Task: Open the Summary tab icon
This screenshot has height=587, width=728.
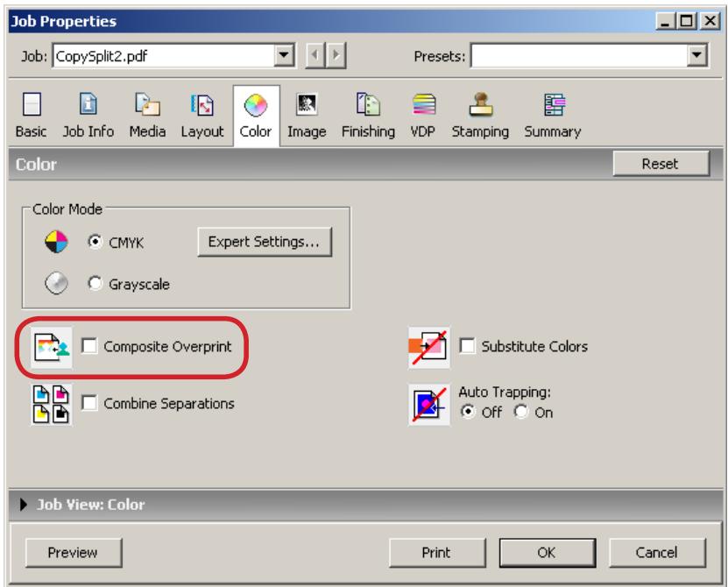Action: tap(555, 104)
